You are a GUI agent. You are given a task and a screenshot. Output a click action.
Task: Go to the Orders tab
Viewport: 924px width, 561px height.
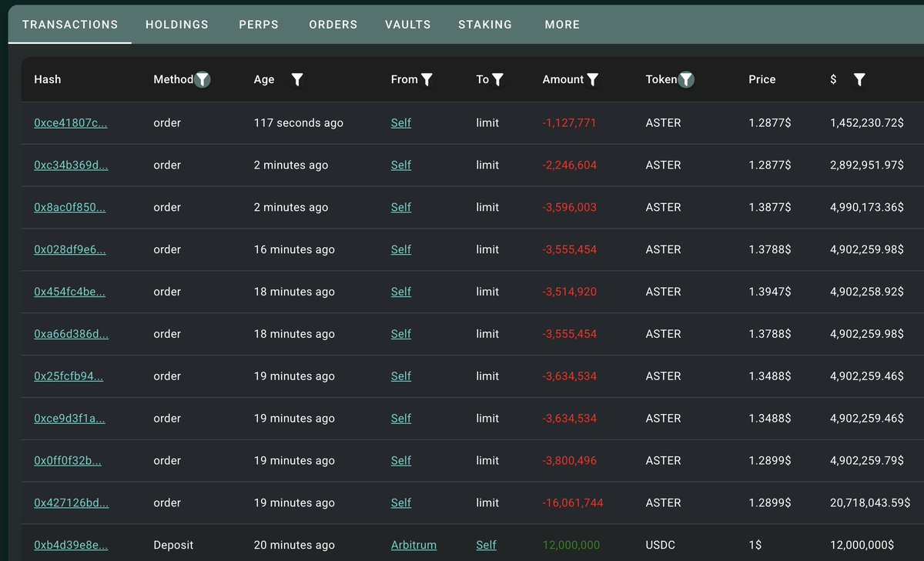pos(333,25)
